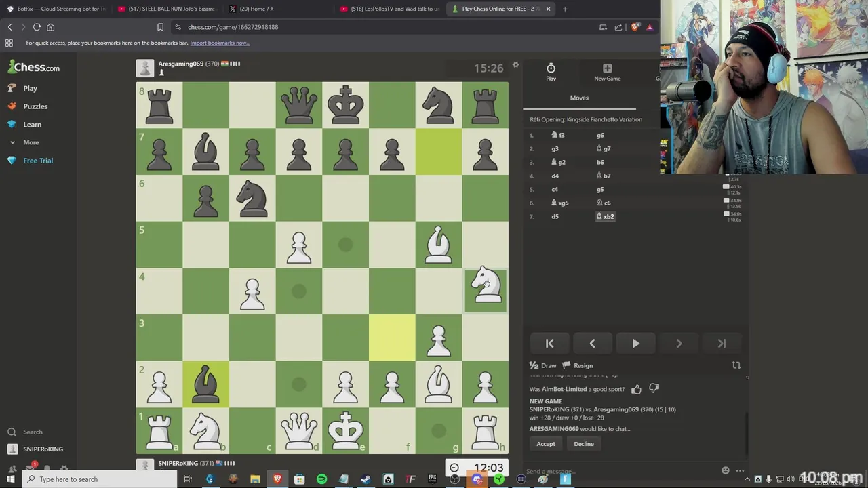This screenshot has height=488, width=868.
Task: Reload the chess.com page
Action: (x=37, y=27)
